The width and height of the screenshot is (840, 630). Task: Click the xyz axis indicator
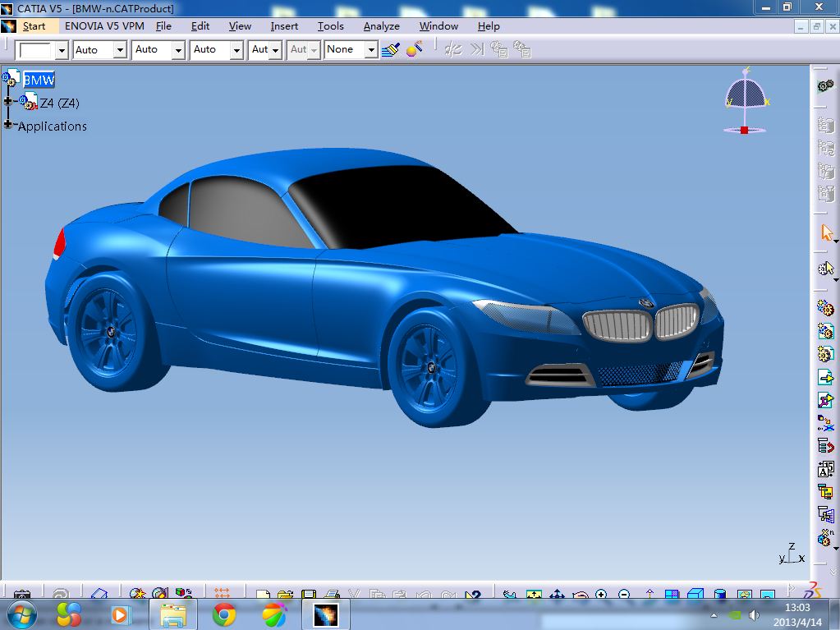[x=792, y=554]
